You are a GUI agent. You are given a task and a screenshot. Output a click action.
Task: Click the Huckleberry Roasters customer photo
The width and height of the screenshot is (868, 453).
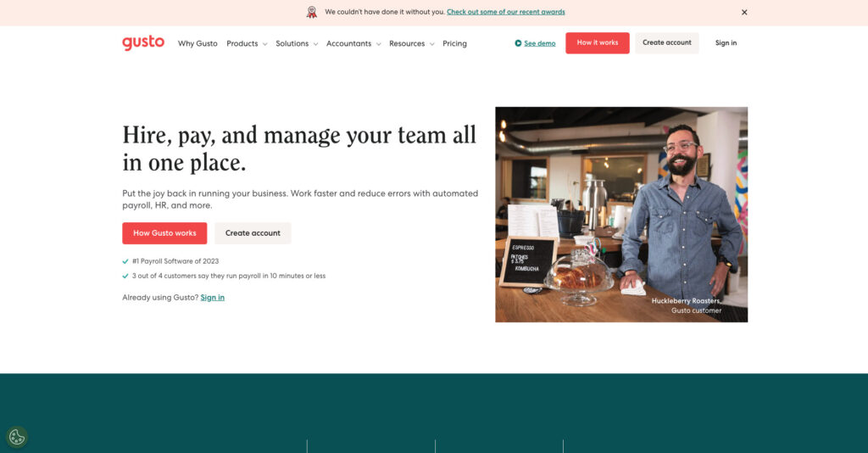[620, 214]
